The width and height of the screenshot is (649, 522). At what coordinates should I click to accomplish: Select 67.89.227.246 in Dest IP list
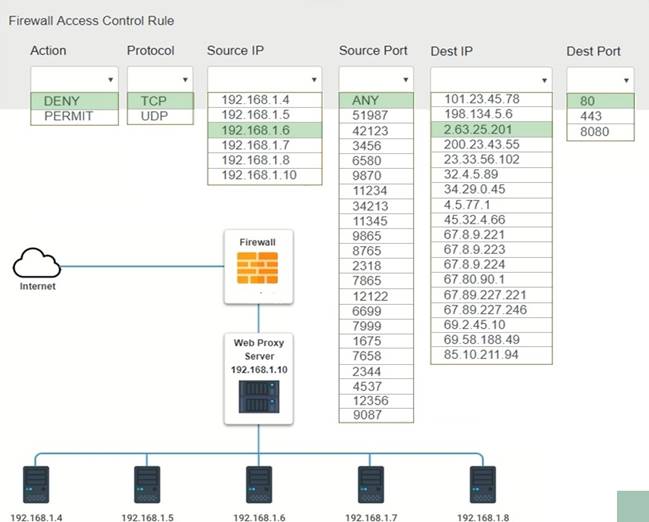point(490,310)
